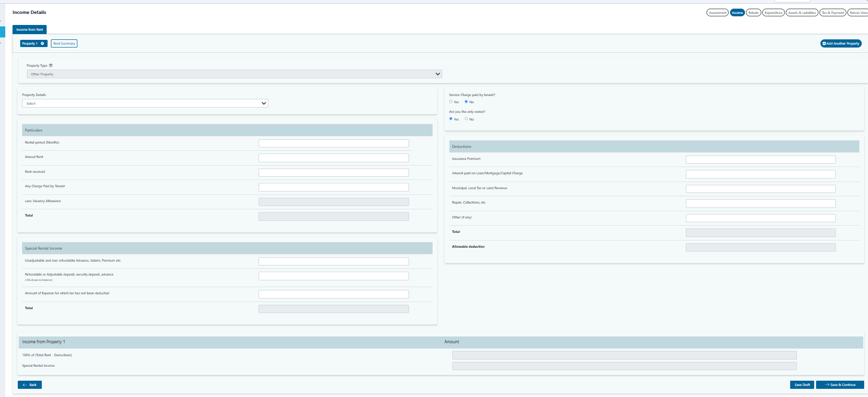Switch to the Assessment step
Viewport: 868px width, 397px height.
pos(718,13)
